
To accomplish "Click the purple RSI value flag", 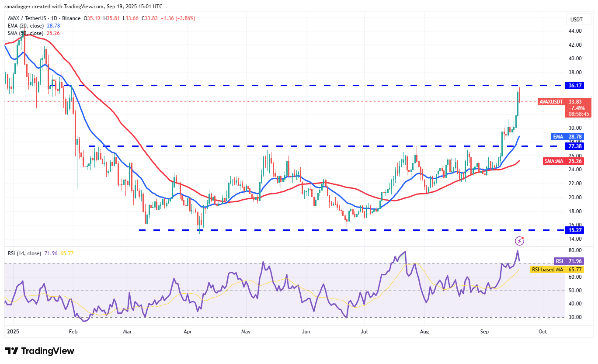I will [574, 261].
